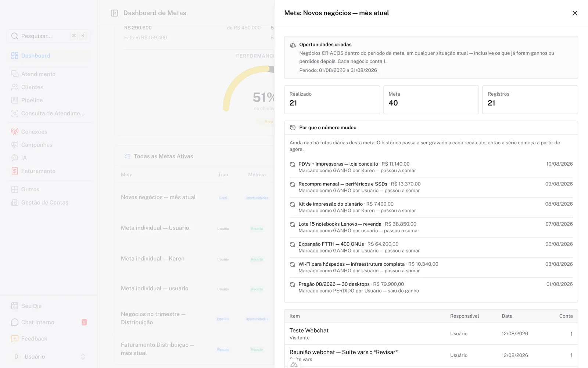Click refresh icon on Expansão FTTH entry
The width and height of the screenshot is (588, 368).
(x=292, y=244)
